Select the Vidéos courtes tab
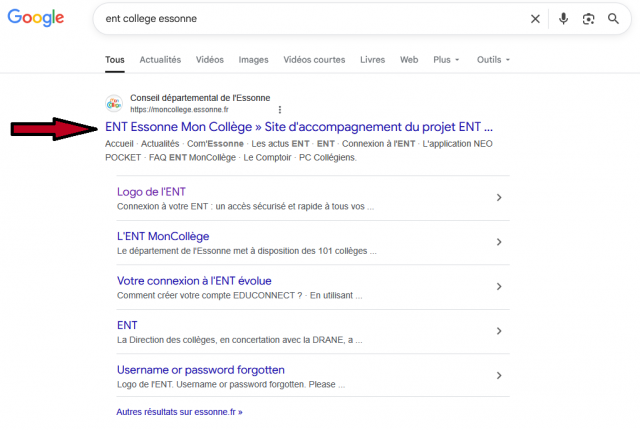 click(315, 60)
